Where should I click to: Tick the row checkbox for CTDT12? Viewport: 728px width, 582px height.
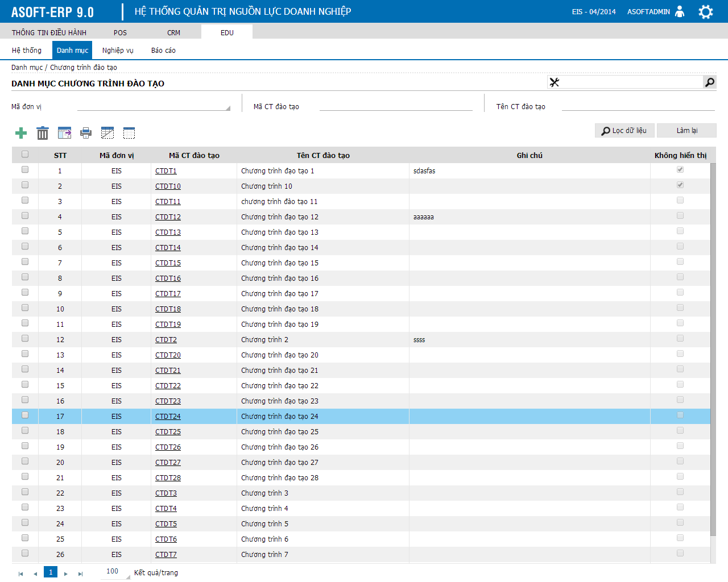pyautogui.click(x=25, y=215)
